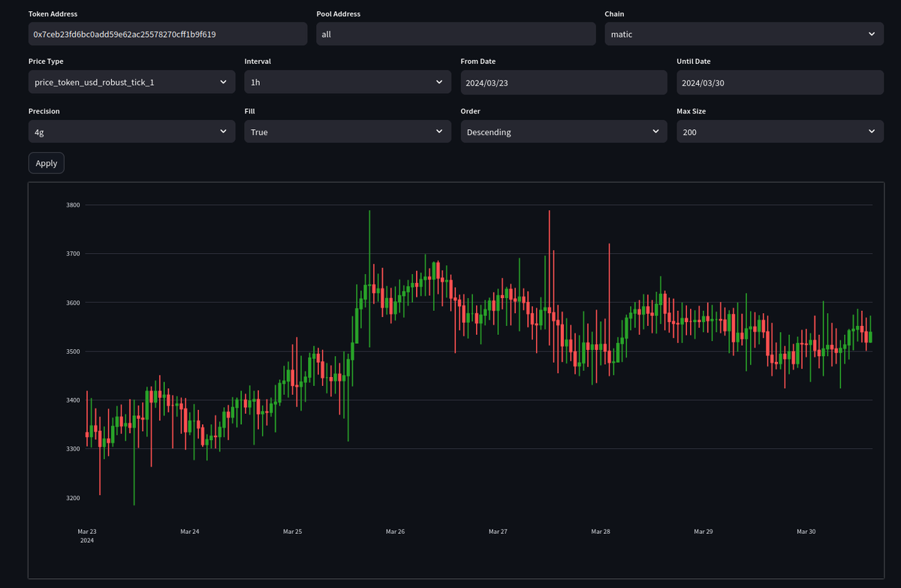This screenshot has width=901, height=588.
Task: Click the Price Type chevron arrow
Action: tap(223, 82)
